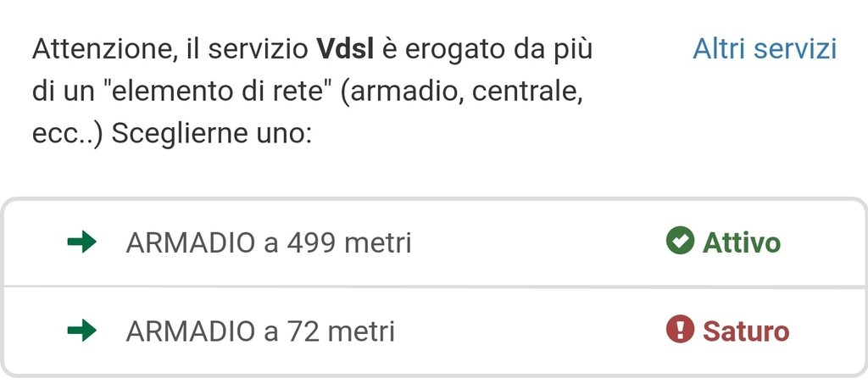Select ARMADIO a 499 metri
The width and height of the screenshot is (868, 384).
tap(268, 243)
